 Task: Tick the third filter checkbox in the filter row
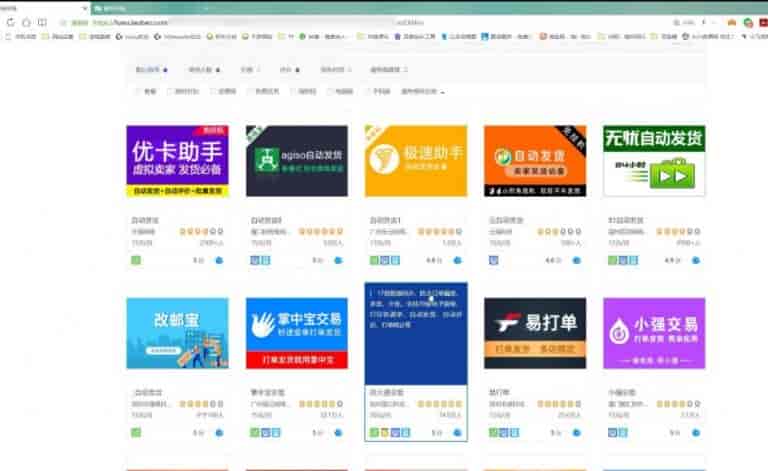coord(213,91)
